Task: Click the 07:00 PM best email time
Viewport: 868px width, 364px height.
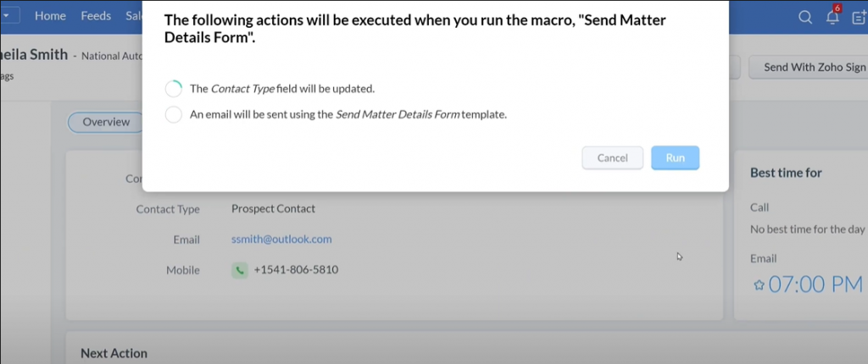Action: pos(815,285)
